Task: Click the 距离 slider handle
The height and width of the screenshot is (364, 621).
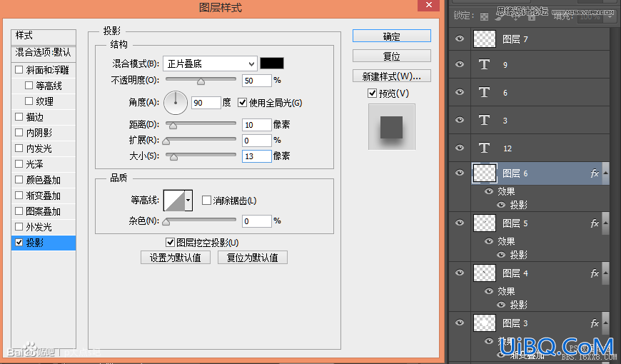Action: [x=173, y=126]
